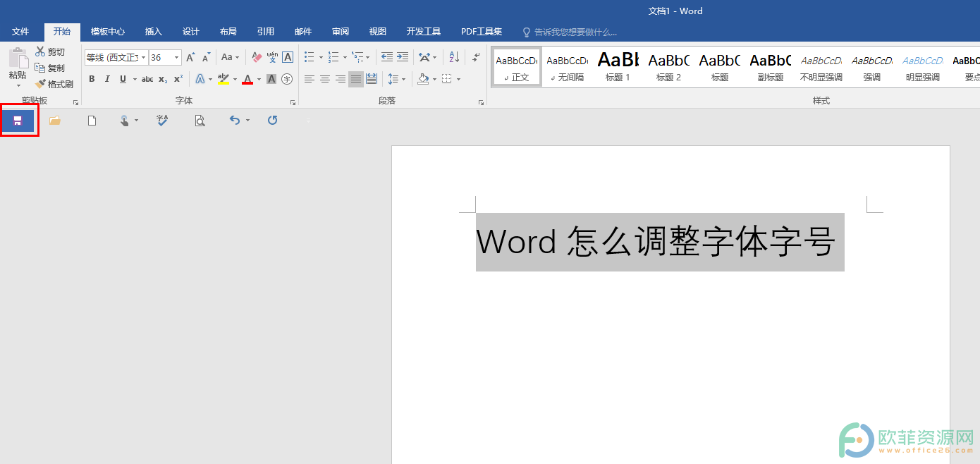Image resolution: width=980 pixels, height=464 pixels.
Task: Launch spelling and grammar check icon
Action: pyautogui.click(x=162, y=121)
